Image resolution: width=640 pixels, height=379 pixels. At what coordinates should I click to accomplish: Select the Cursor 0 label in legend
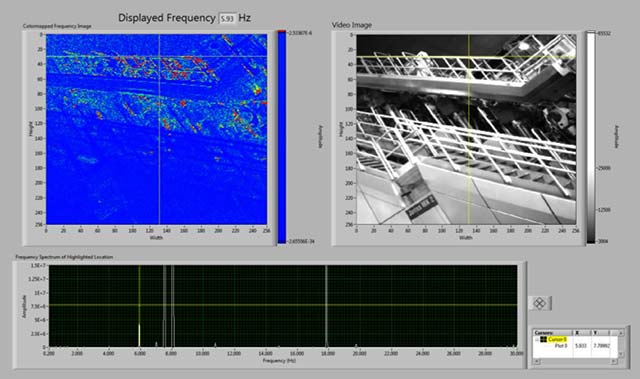pyautogui.click(x=557, y=339)
